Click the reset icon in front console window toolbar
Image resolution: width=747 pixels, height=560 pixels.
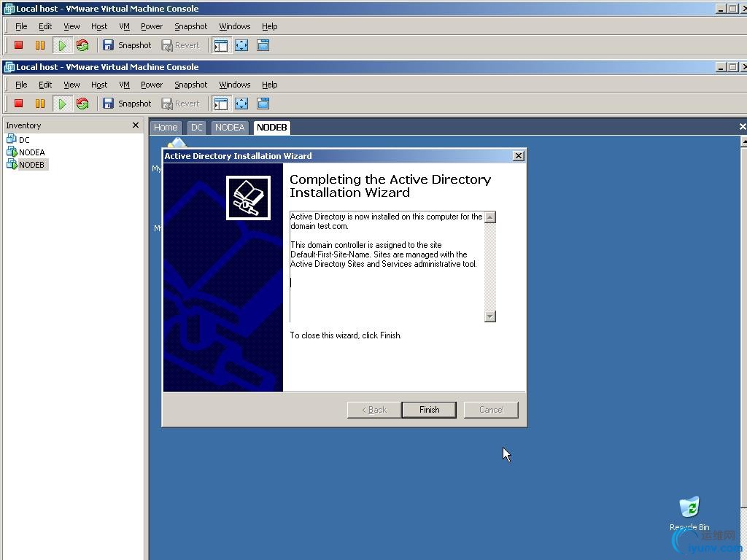click(x=82, y=104)
